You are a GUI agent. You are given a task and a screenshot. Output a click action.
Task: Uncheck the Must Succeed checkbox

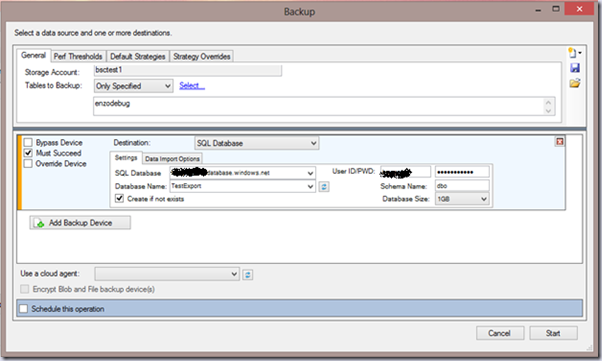click(28, 153)
